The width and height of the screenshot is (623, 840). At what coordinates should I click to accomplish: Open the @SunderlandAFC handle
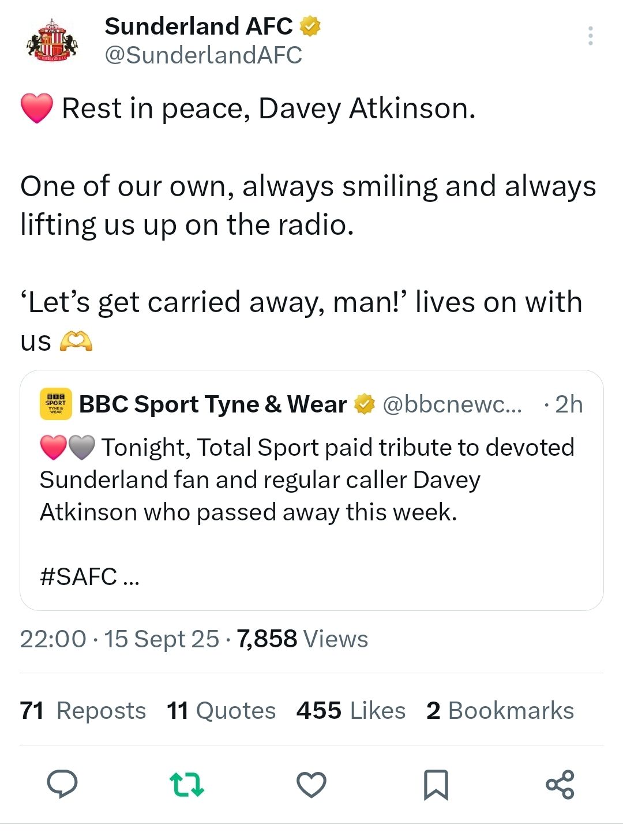tap(203, 55)
